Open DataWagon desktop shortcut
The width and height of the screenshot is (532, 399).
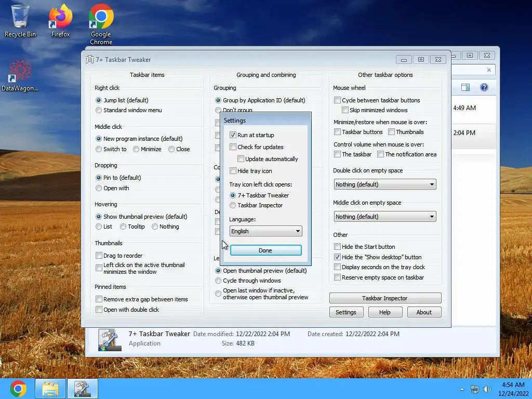[x=20, y=75]
